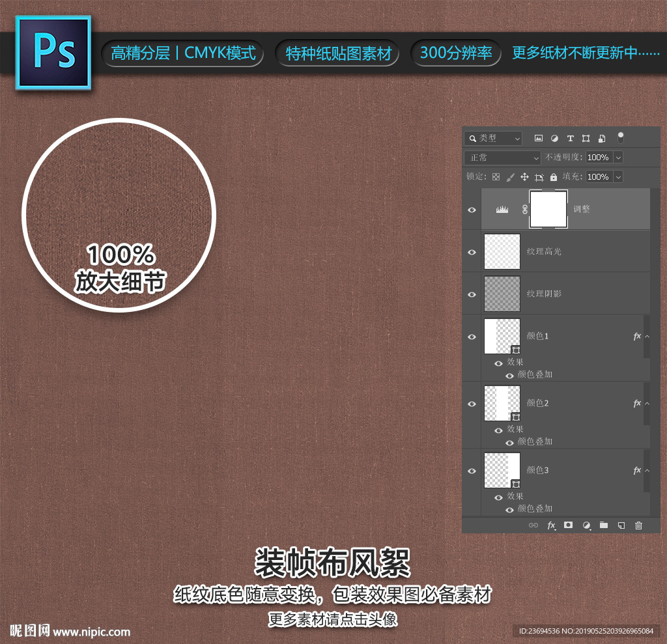Click the mask link icon on 调整 layer

(x=525, y=209)
